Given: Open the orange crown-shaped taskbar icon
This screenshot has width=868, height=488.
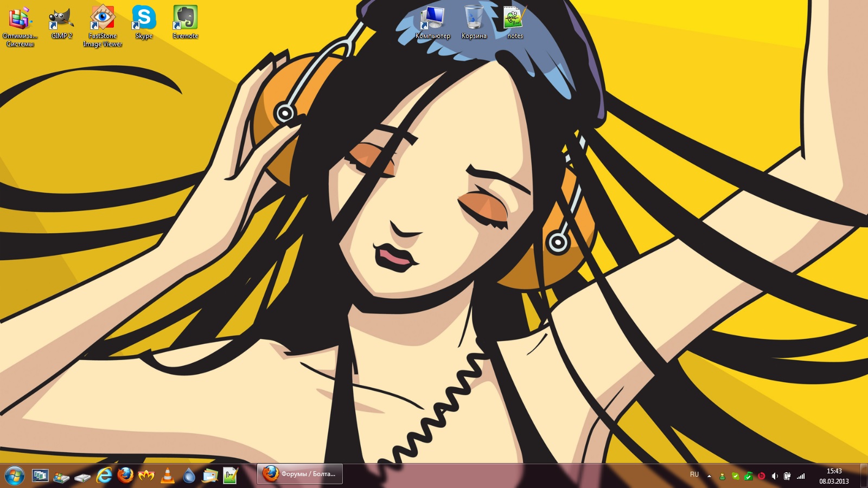Looking at the screenshot, I should click(146, 476).
